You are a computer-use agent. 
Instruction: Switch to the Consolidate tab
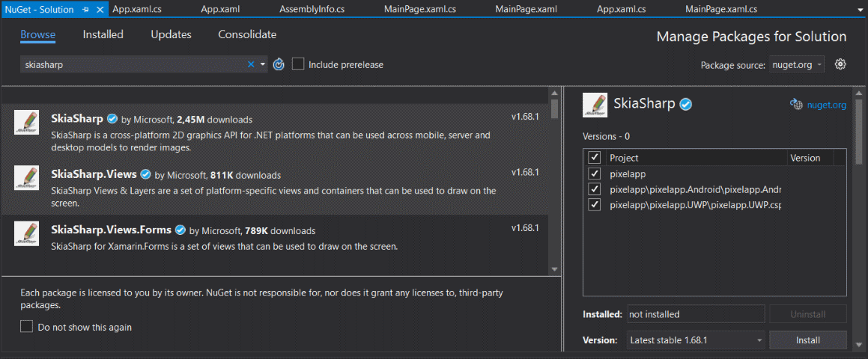247,34
